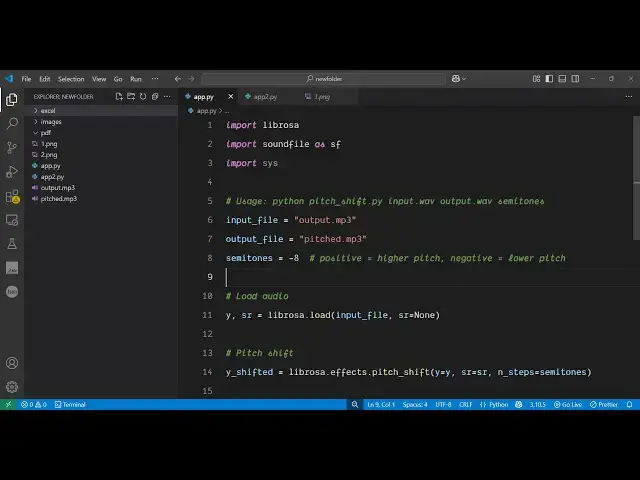This screenshot has height=480, width=640.
Task: Click Prettier in status bar
Action: coord(604,404)
